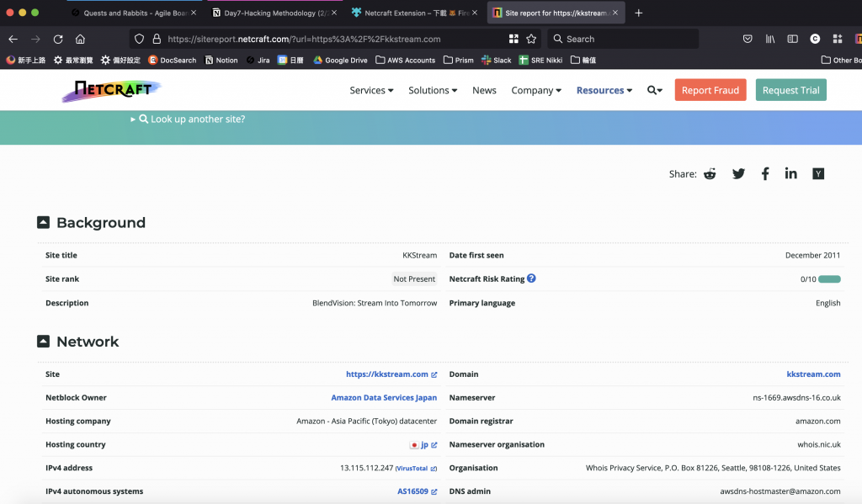Collapse the Network section
Viewport: 862px width, 504px height.
44,342
